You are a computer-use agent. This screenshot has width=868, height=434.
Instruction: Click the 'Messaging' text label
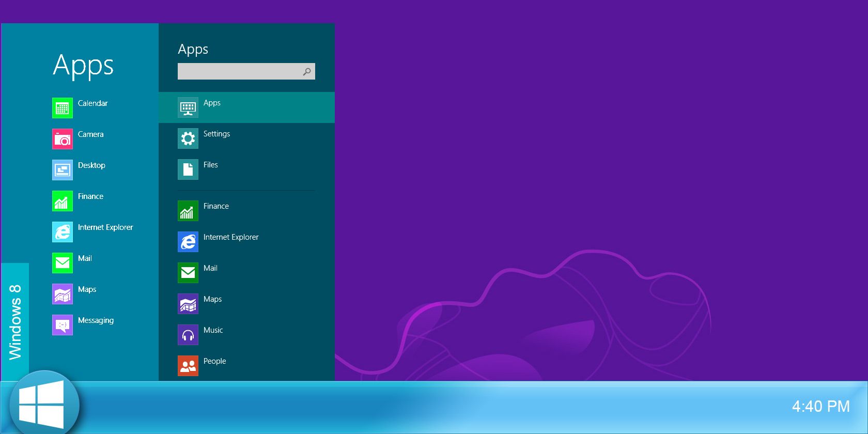click(96, 320)
